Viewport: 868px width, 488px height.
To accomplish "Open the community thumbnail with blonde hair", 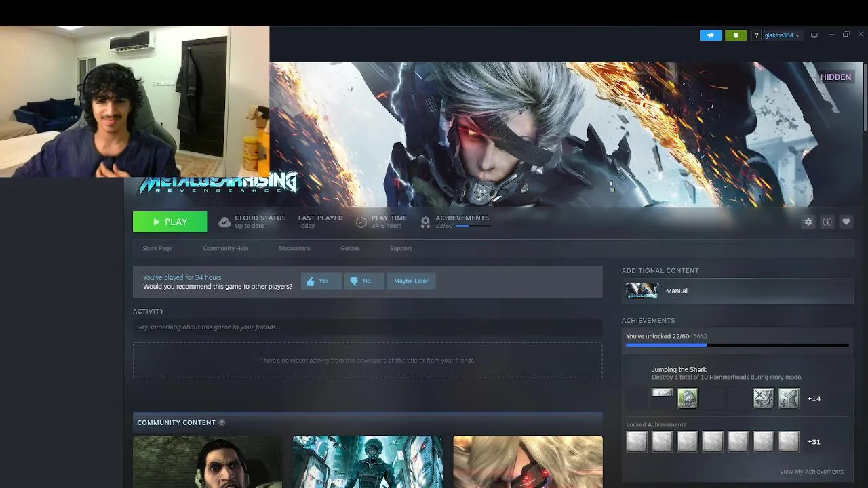I will tap(528, 462).
